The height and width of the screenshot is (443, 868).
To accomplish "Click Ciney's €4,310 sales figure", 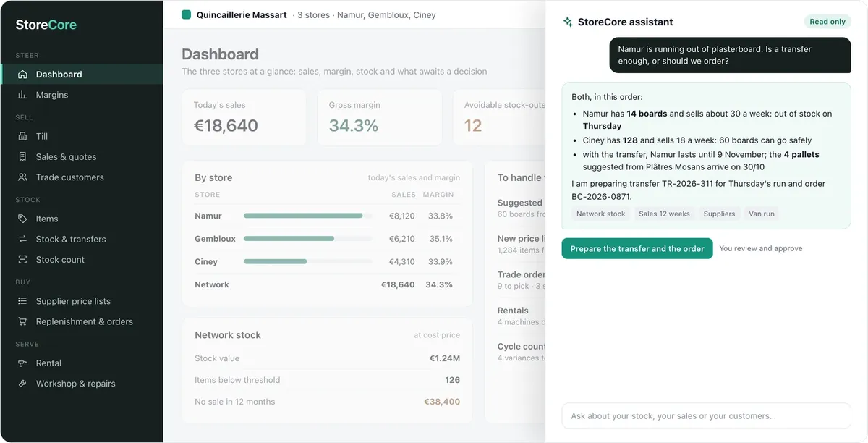I will click(402, 261).
